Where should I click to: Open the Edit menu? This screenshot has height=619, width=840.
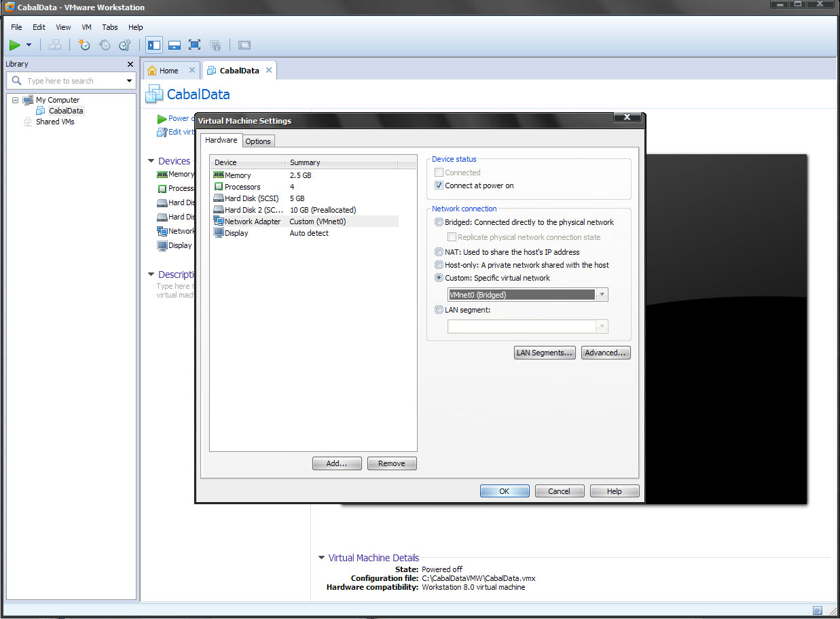point(39,27)
